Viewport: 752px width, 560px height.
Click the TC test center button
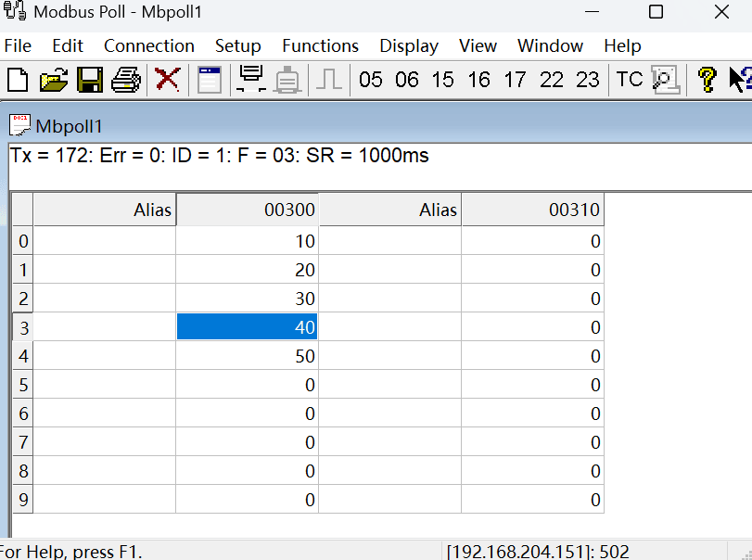tap(630, 80)
